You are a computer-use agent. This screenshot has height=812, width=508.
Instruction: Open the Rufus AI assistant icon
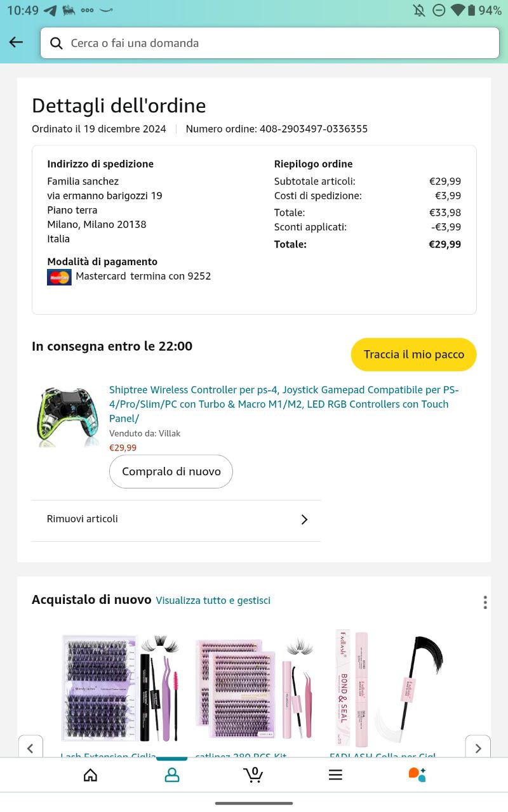pos(417,775)
